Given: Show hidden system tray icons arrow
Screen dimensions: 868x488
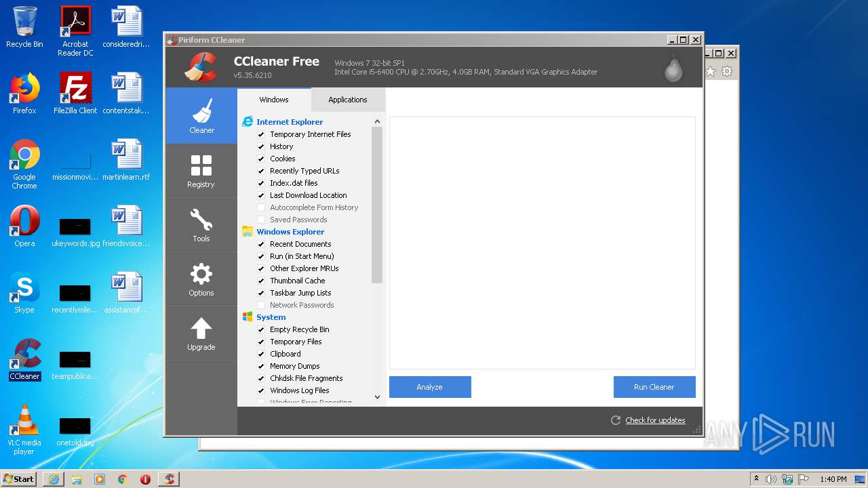Looking at the screenshot, I should click(756, 479).
